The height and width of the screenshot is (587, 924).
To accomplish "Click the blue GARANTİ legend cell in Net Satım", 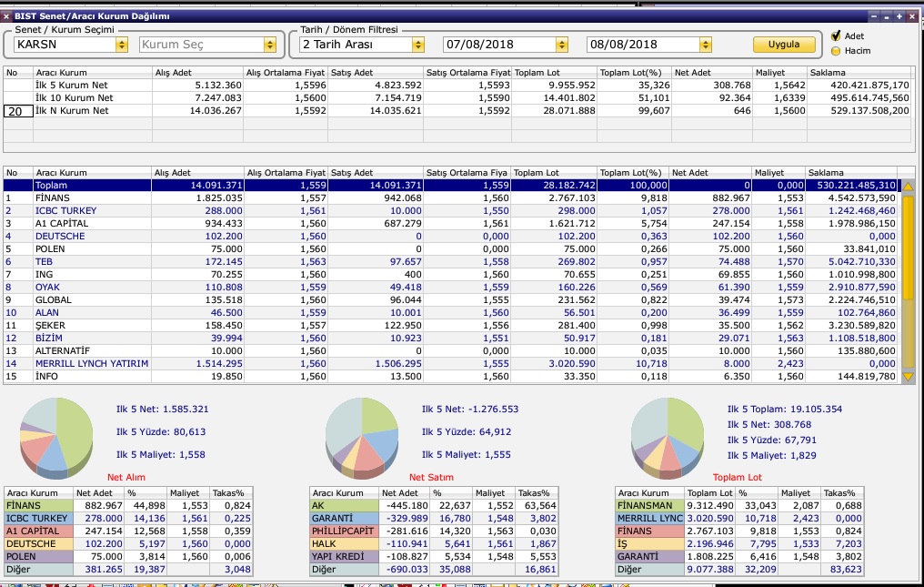I will pos(344,519).
